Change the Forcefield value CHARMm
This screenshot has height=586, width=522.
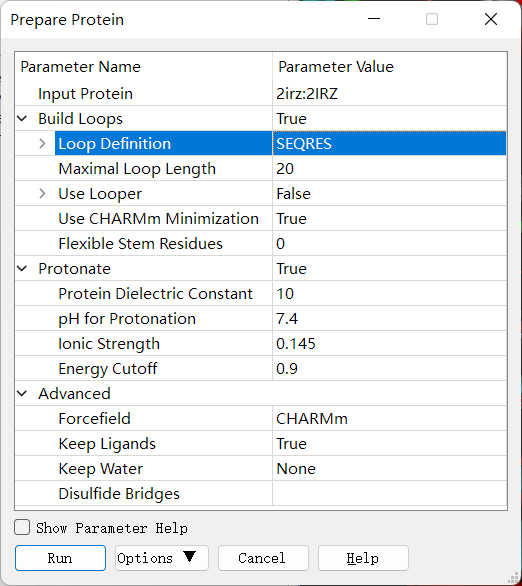pyautogui.click(x=389, y=419)
